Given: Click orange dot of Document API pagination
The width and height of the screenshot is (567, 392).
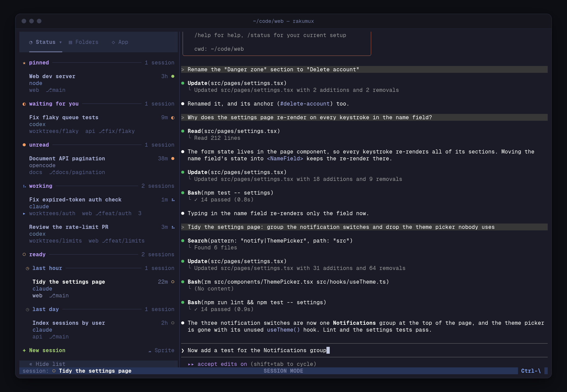Looking at the screenshot, I should tap(173, 159).
